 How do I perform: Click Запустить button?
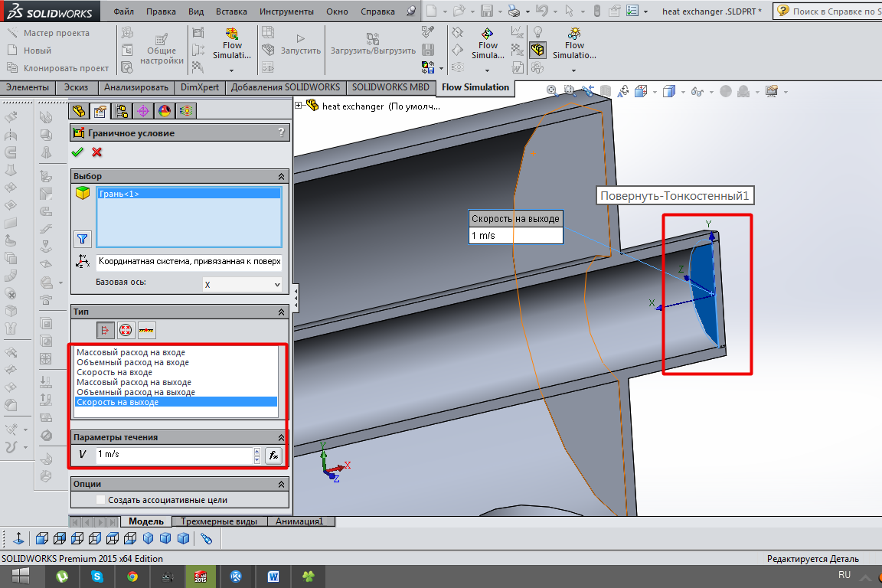click(x=300, y=45)
